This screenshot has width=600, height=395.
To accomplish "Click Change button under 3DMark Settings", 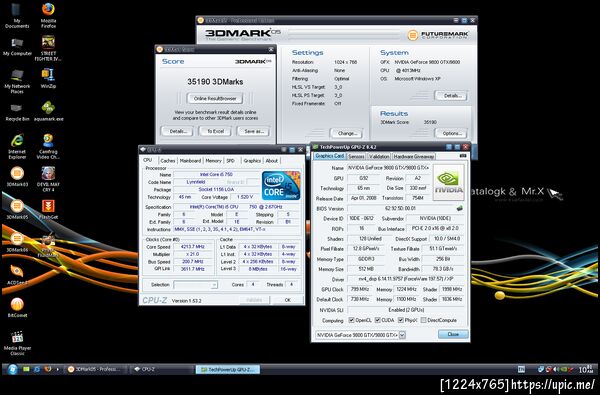I will pyautogui.click(x=347, y=133).
